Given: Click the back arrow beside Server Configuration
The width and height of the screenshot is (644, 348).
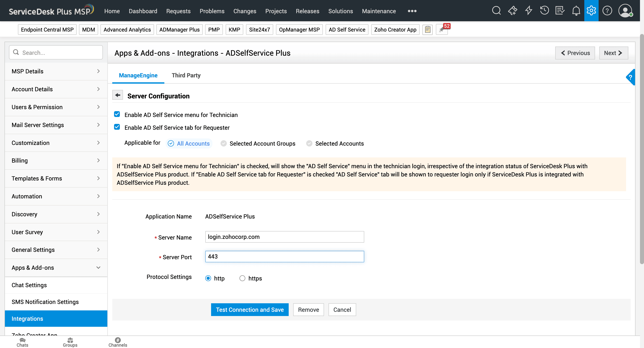Looking at the screenshot, I should (x=117, y=95).
